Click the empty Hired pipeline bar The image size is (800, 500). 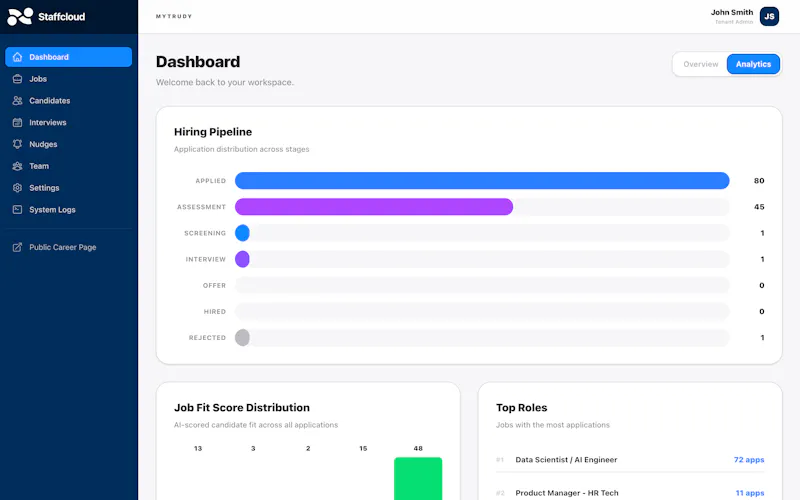point(482,311)
